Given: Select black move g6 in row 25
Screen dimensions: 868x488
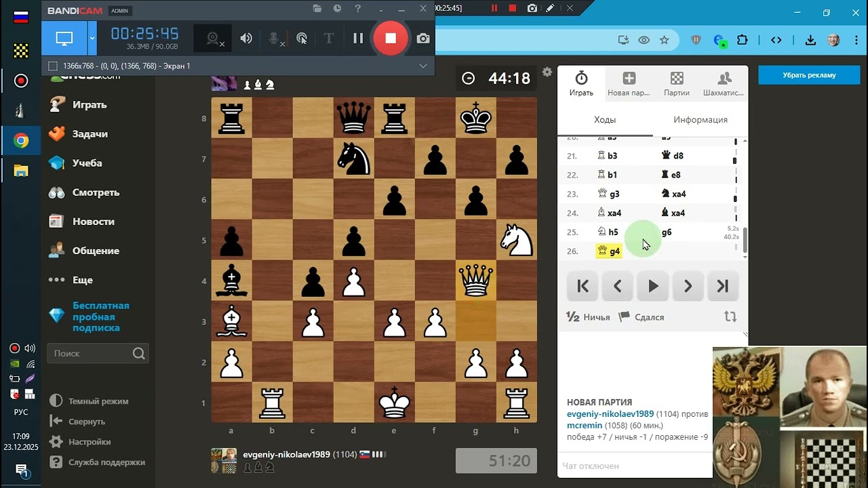Looking at the screenshot, I should coord(667,232).
